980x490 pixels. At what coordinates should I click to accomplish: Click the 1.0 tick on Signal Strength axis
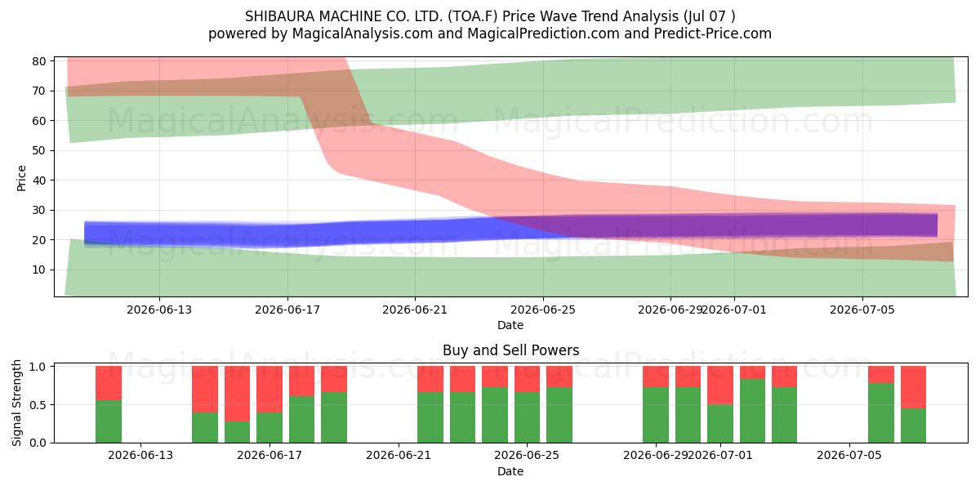pyautogui.click(x=36, y=367)
